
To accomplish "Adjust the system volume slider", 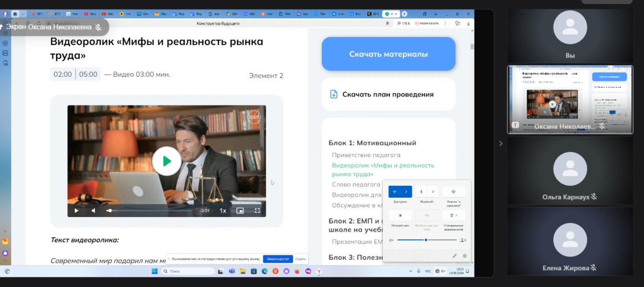I will click(x=427, y=240).
